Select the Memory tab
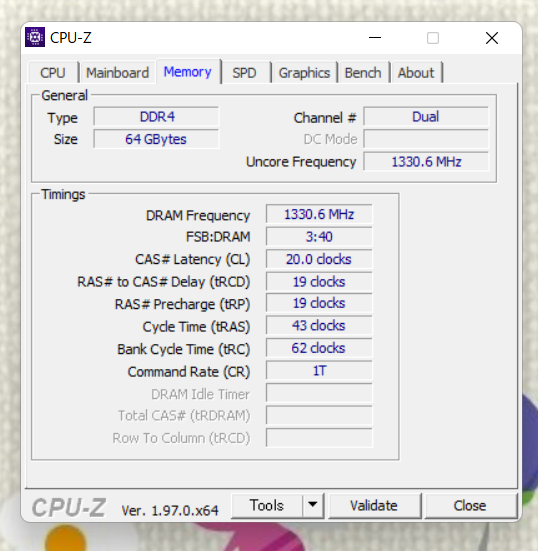 pyautogui.click(x=188, y=72)
